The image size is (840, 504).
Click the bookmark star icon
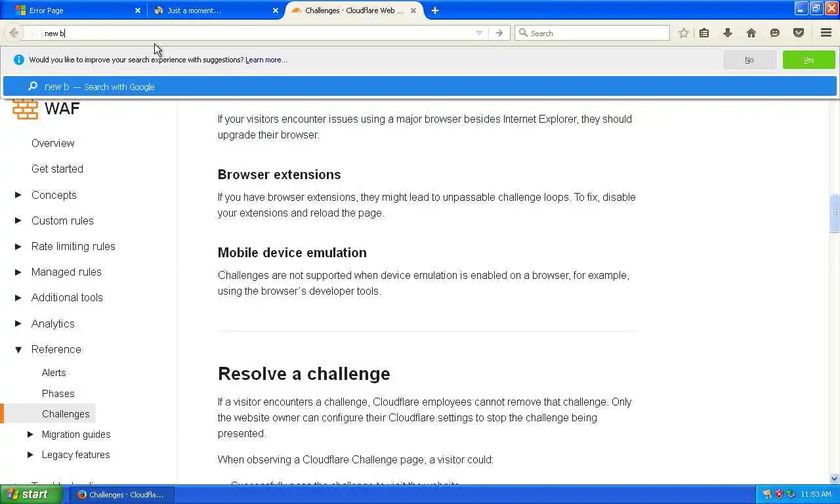pos(683,33)
